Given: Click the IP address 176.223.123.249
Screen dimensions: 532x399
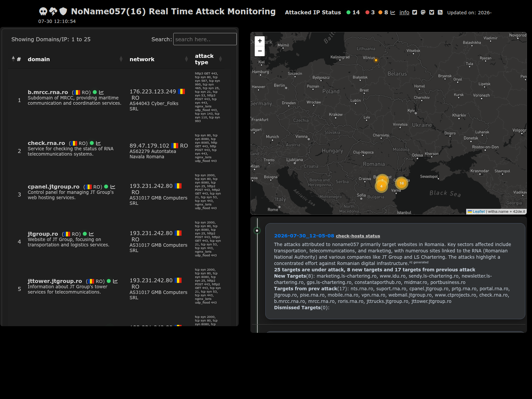Looking at the screenshot, I should [x=153, y=91].
